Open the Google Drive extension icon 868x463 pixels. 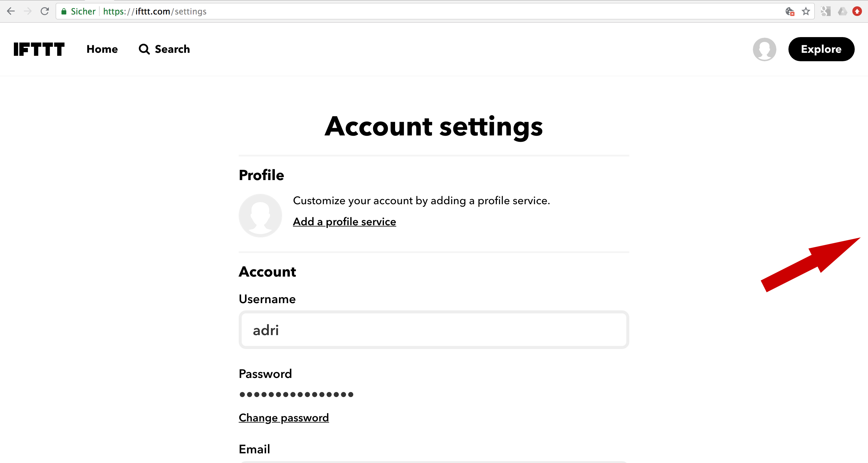coord(842,11)
